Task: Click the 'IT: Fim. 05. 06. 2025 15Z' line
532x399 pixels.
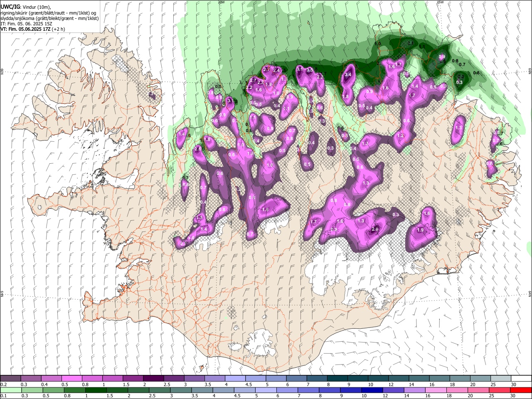Action: click(x=26, y=24)
